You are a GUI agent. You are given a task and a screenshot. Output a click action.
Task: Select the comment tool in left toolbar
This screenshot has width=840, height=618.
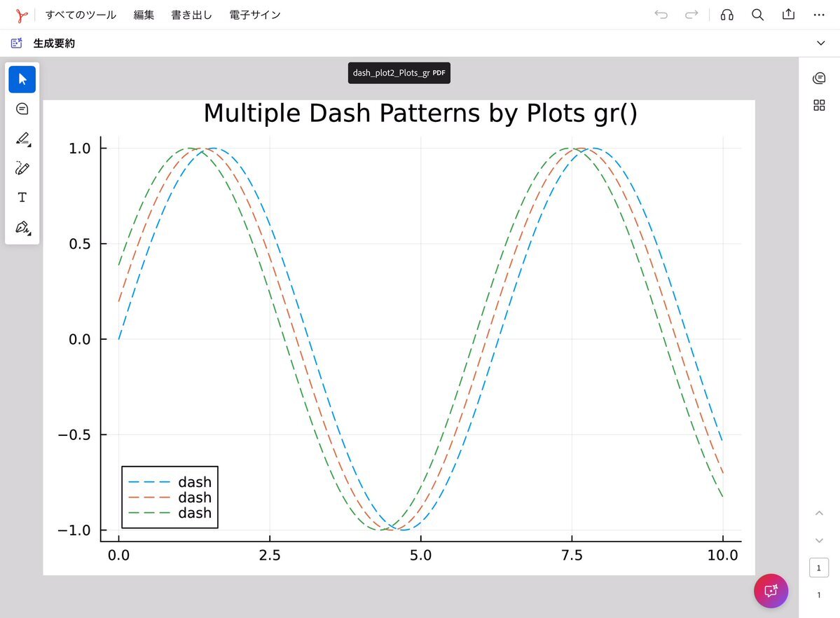[x=22, y=109]
